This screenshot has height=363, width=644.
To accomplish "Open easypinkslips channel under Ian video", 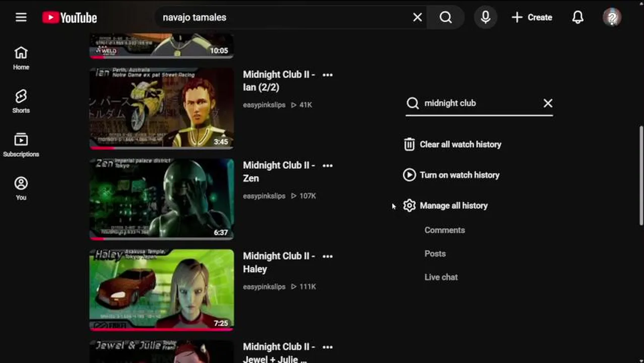I will (264, 105).
